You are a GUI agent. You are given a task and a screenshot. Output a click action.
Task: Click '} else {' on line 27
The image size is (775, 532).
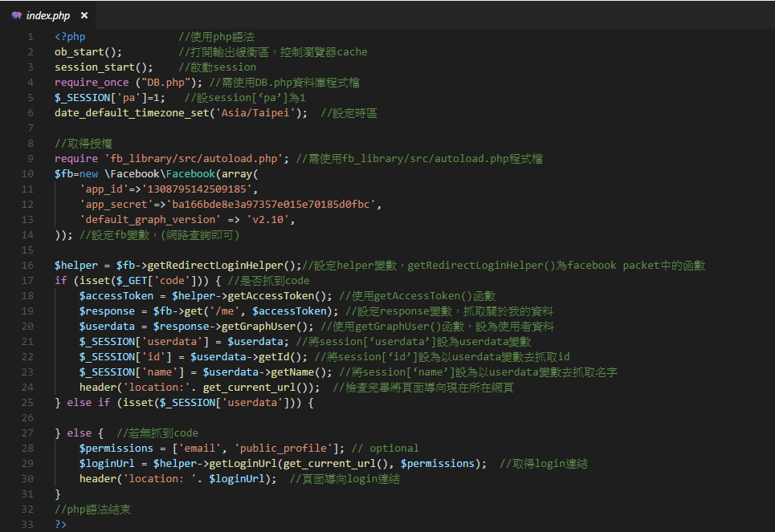click(x=79, y=433)
